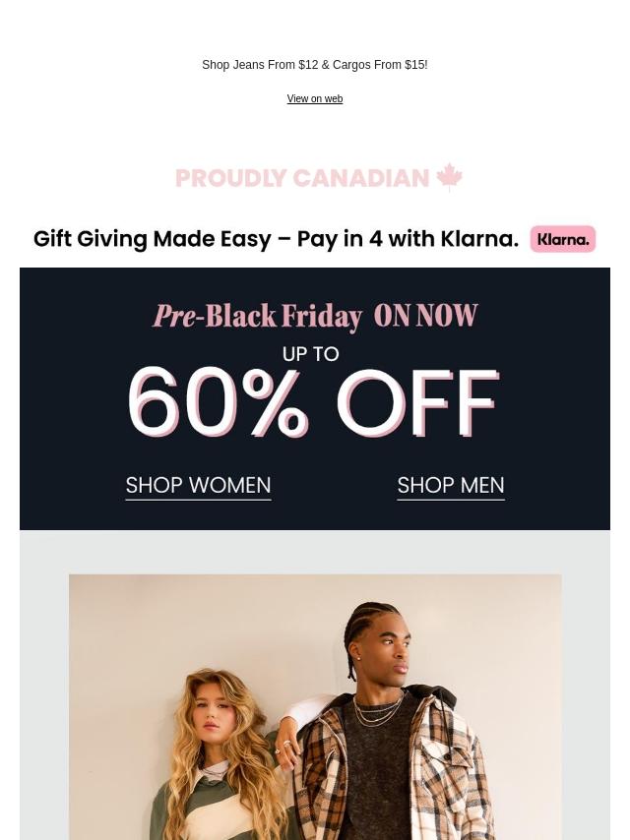Click the 'SHOP WOMEN' link
The height and width of the screenshot is (840, 630).
coord(198,486)
